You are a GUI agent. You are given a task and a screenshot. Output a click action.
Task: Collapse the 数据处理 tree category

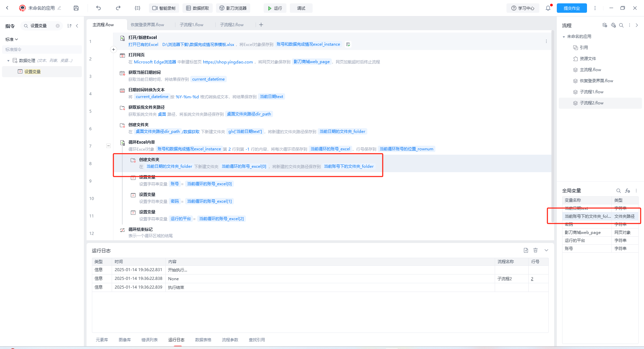click(8, 61)
